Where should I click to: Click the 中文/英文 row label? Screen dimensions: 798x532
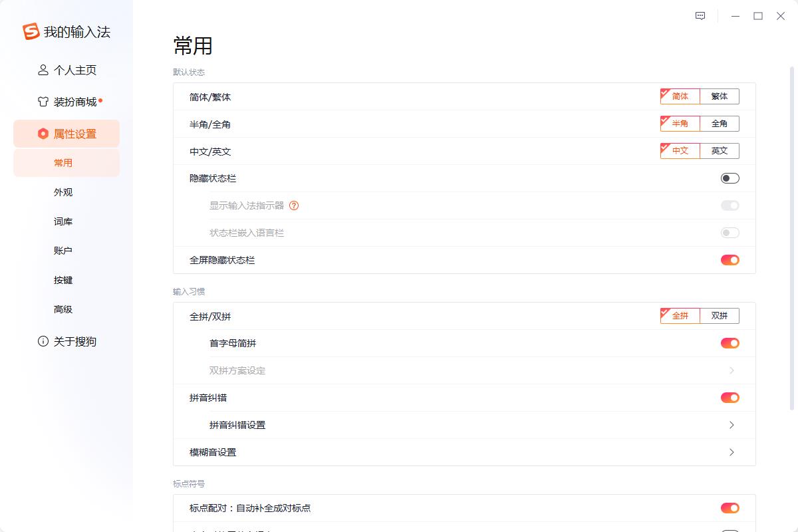tap(210, 152)
